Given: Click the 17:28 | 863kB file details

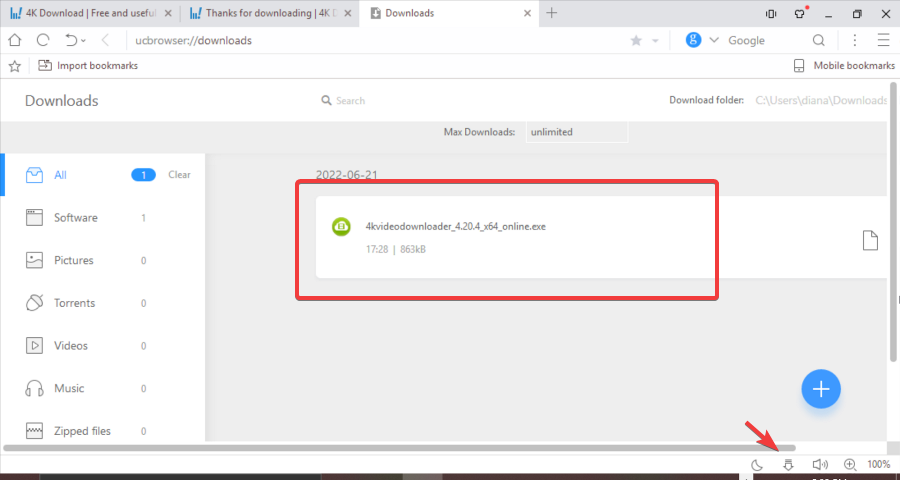Looking at the screenshot, I should [395, 249].
